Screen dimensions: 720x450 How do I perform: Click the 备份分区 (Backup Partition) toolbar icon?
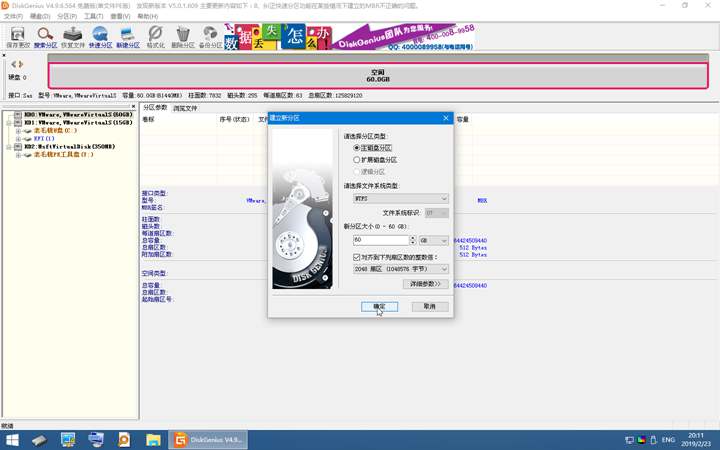(210, 37)
